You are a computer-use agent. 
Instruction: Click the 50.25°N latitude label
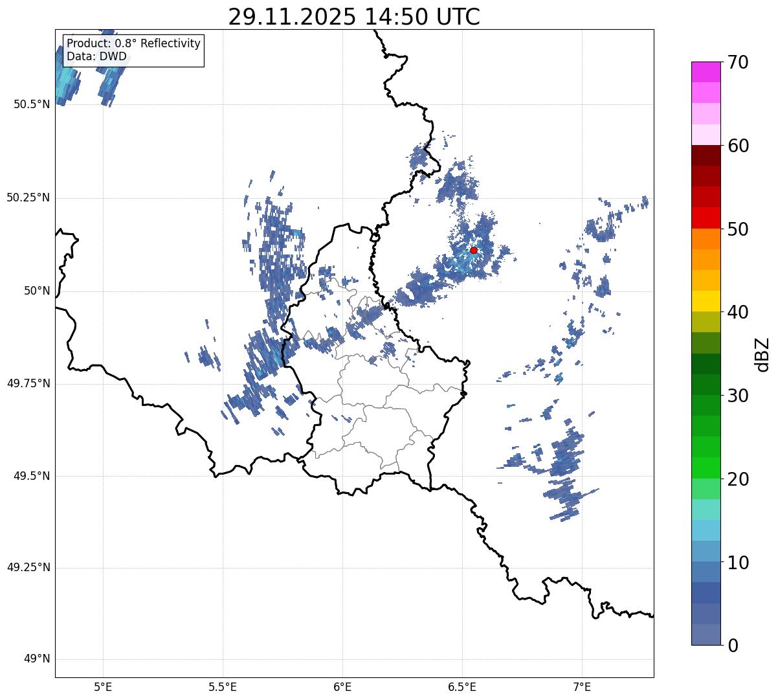click(28, 198)
